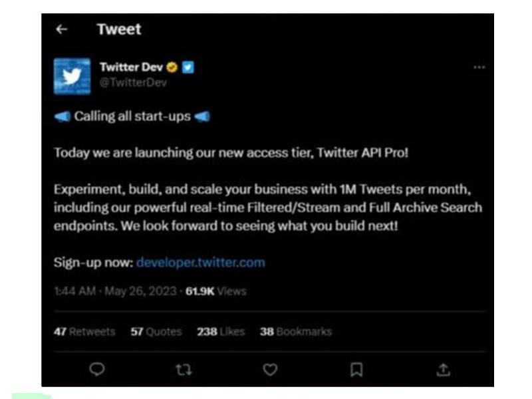Open the 38 Bookmarks count
The image size is (532, 399).
coord(296,331)
